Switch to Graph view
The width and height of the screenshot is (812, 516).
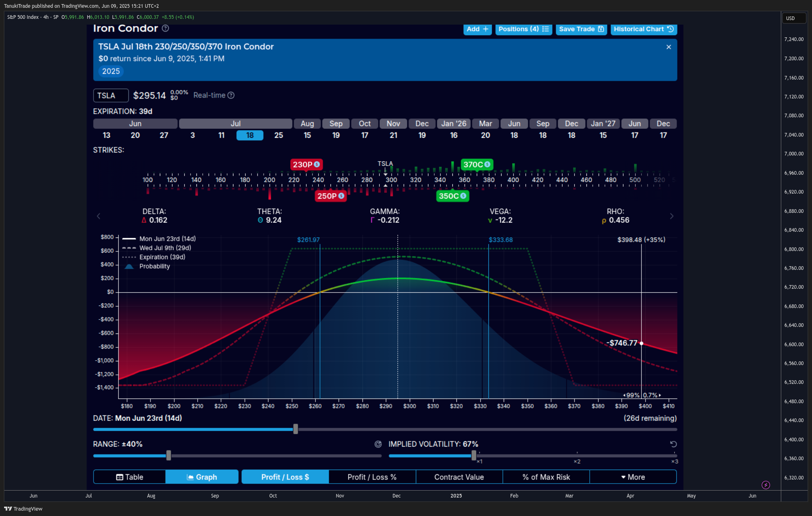202,477
